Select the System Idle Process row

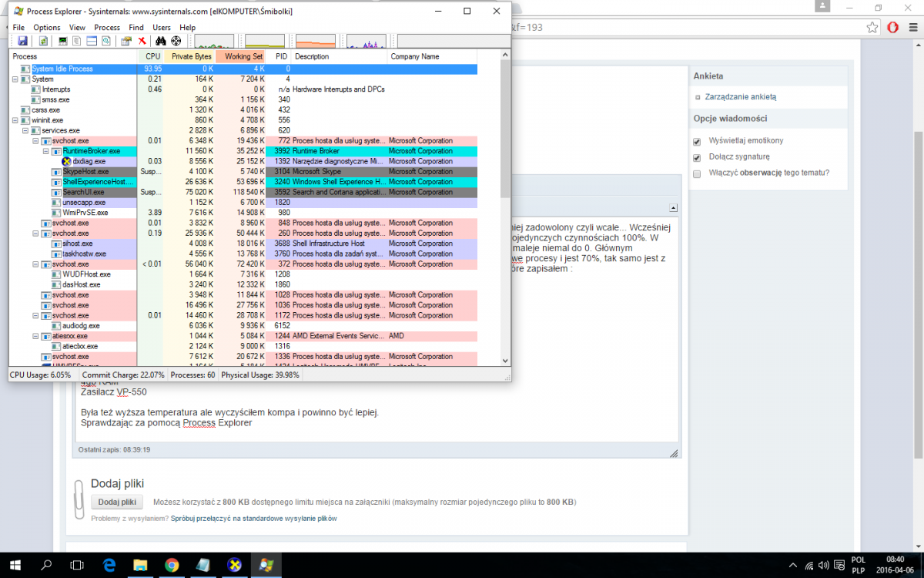[x=244, y=69]
